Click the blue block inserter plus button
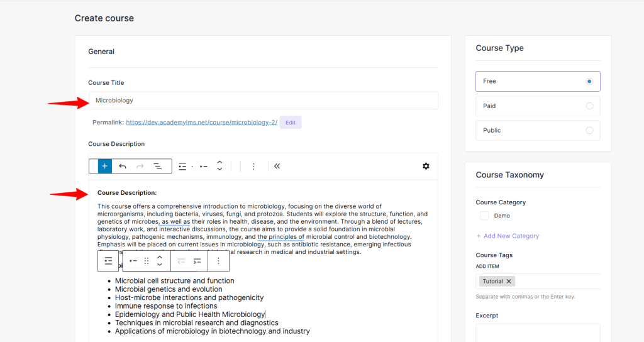 tap(104, 166)
